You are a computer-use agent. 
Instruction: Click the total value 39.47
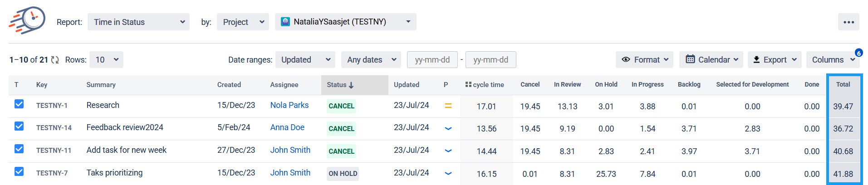coord(843,107)
